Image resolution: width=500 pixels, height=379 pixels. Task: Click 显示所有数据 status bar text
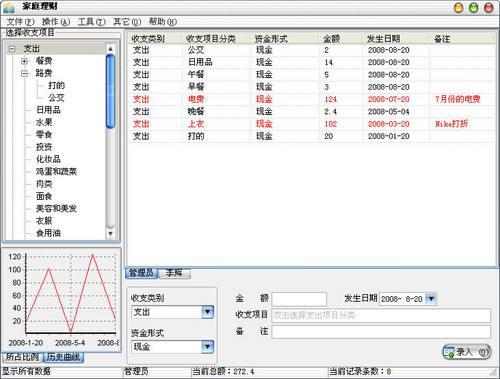click(x=26, y=371)
